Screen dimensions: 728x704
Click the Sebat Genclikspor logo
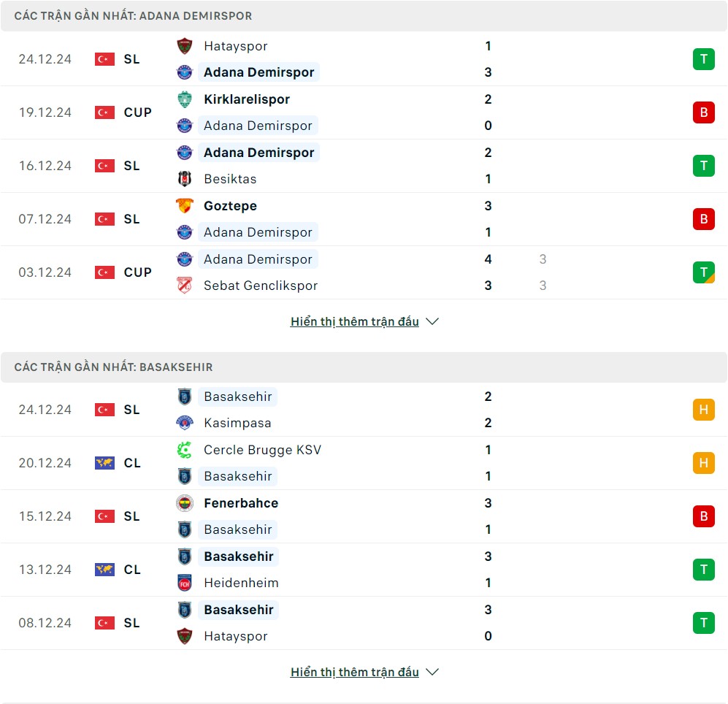pos(184,285)
